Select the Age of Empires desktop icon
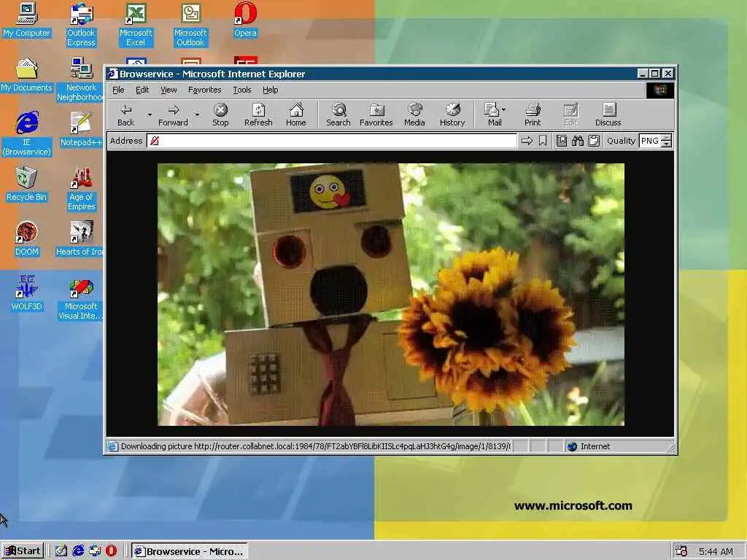The width and height of the screenshot is (747, 560). pos(81,189)
